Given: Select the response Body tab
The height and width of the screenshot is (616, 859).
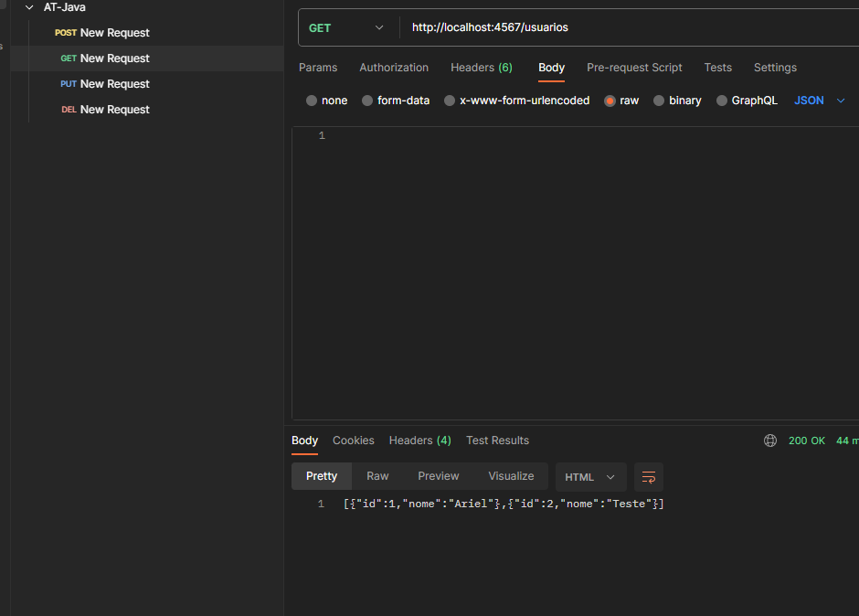Looking at the screenshot, I should (x=304, y=441).
